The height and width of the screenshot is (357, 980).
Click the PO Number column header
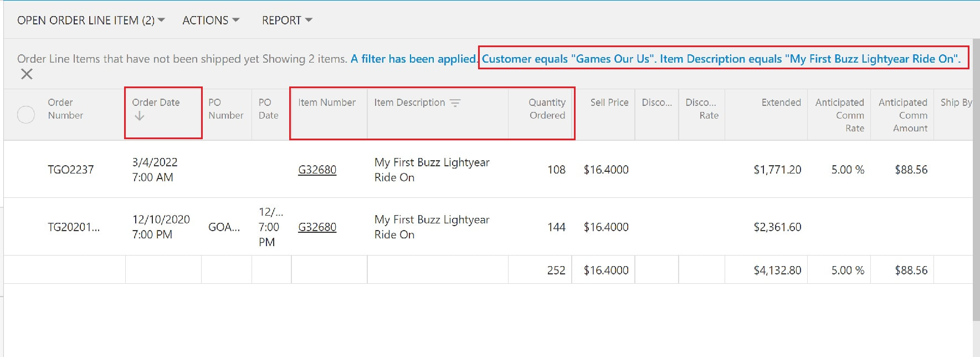(226, 109)
